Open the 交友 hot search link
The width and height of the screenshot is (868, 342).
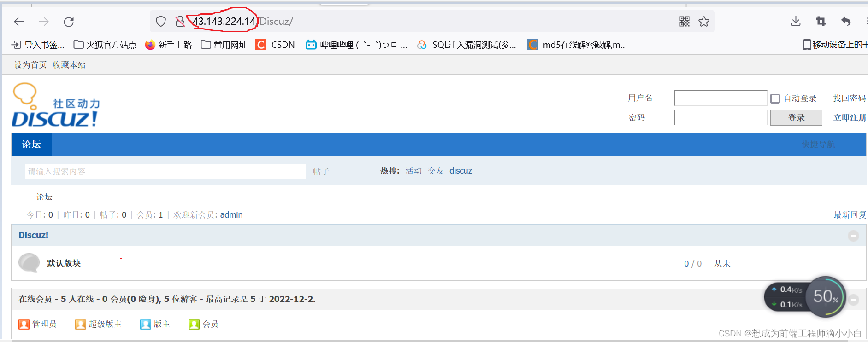436,171
